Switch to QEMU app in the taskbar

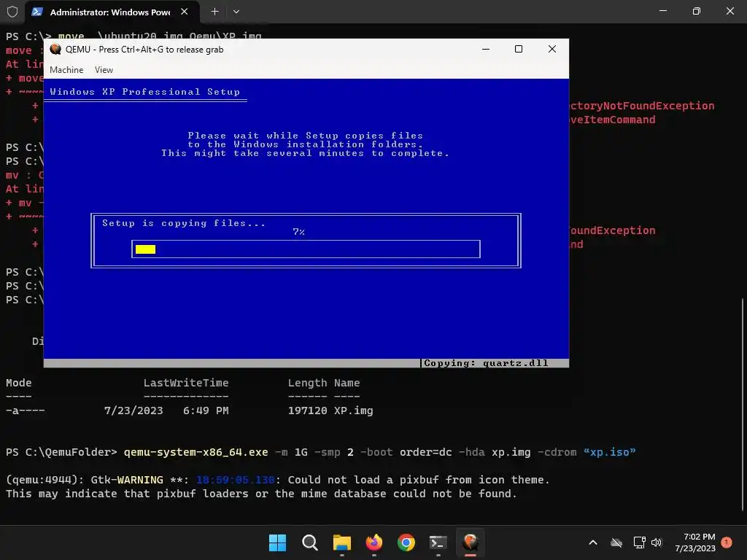(x=471, y=542)
